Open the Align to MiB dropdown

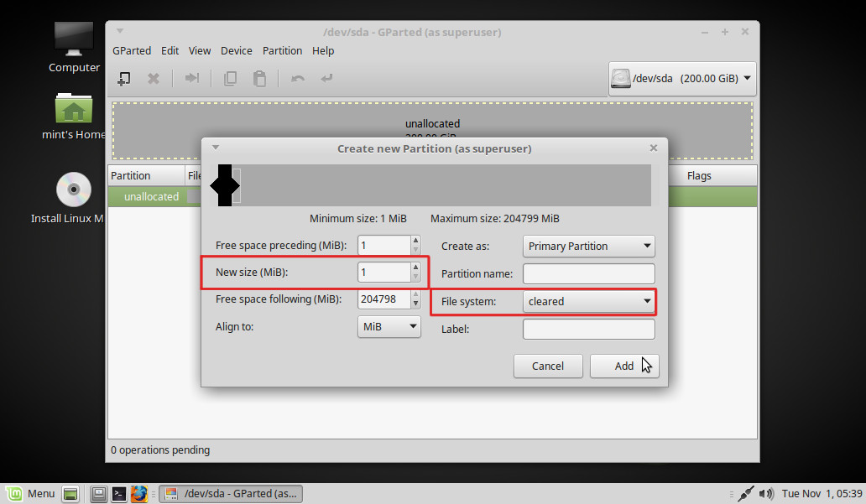pyautogui.click(x=389, y=326)
